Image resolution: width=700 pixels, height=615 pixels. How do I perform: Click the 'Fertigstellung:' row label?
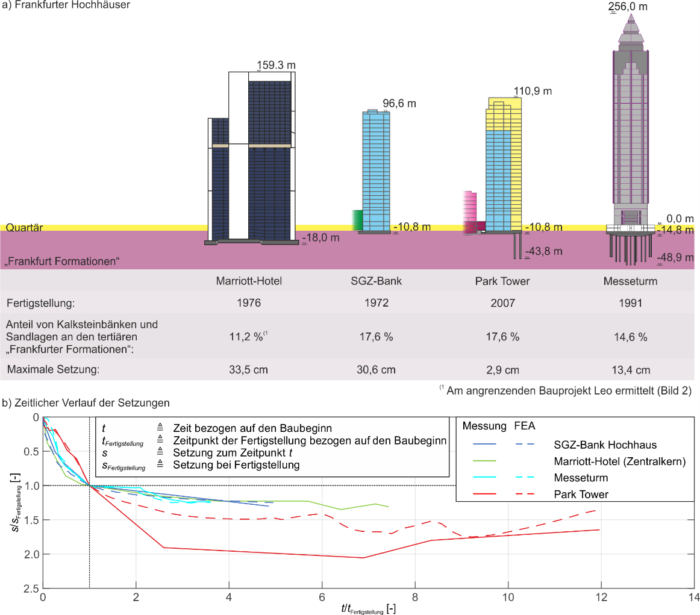[40, 303]
